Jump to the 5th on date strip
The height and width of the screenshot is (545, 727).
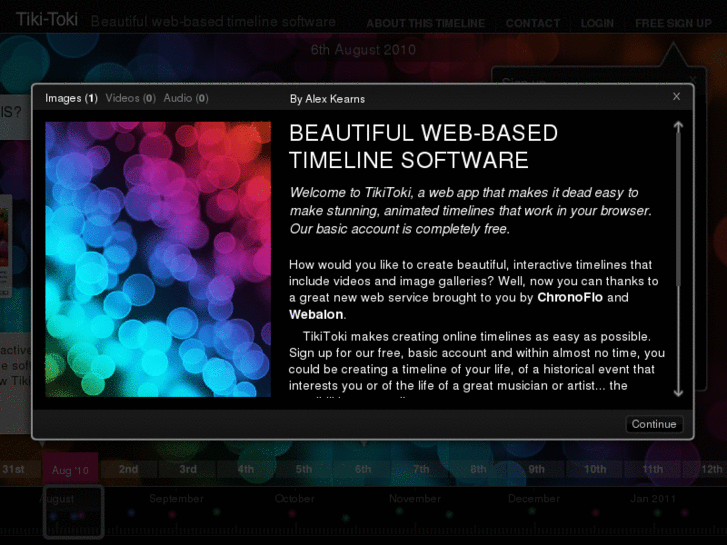pos(304,469)
